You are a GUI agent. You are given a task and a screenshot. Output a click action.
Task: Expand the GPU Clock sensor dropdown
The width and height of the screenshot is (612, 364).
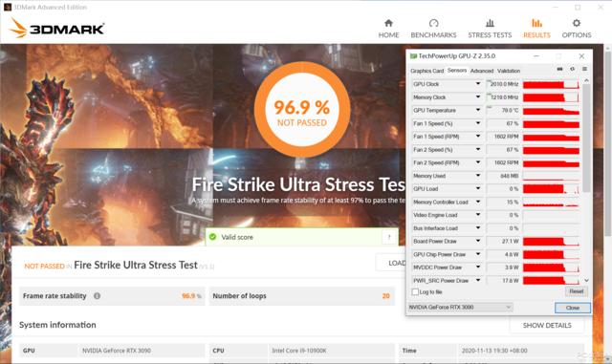point(478,84)
